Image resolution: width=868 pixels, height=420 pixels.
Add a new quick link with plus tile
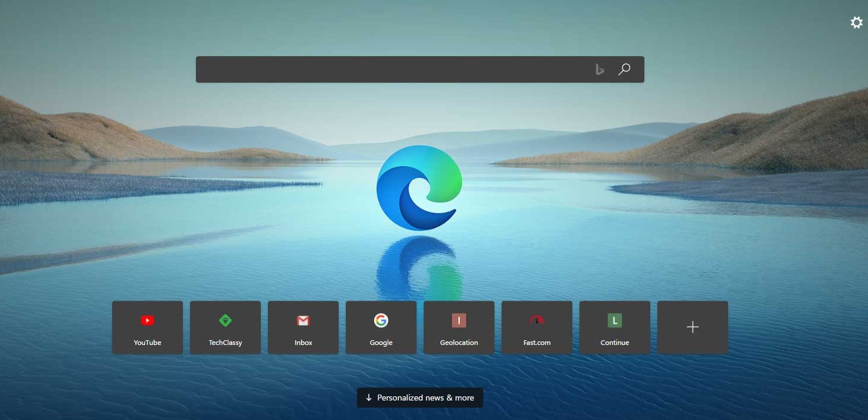[x=693, y=327]
